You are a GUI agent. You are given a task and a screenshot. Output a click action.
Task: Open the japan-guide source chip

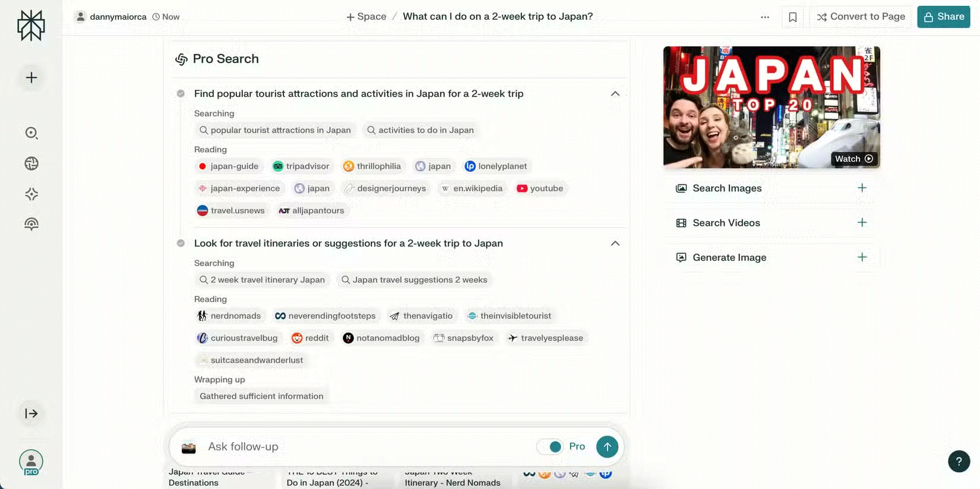coord(228,166)
